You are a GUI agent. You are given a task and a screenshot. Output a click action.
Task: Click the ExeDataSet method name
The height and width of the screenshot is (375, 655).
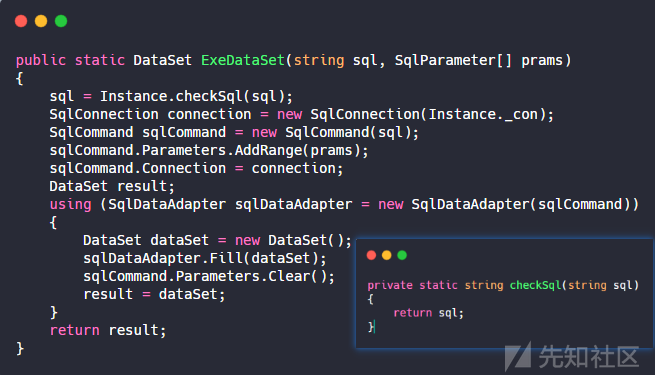click(x=243, y=60)
